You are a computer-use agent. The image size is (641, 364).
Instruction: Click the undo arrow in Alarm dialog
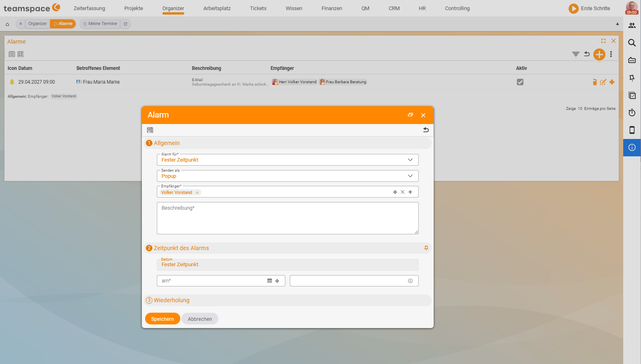pyautogui.click(x=426, y=130)
